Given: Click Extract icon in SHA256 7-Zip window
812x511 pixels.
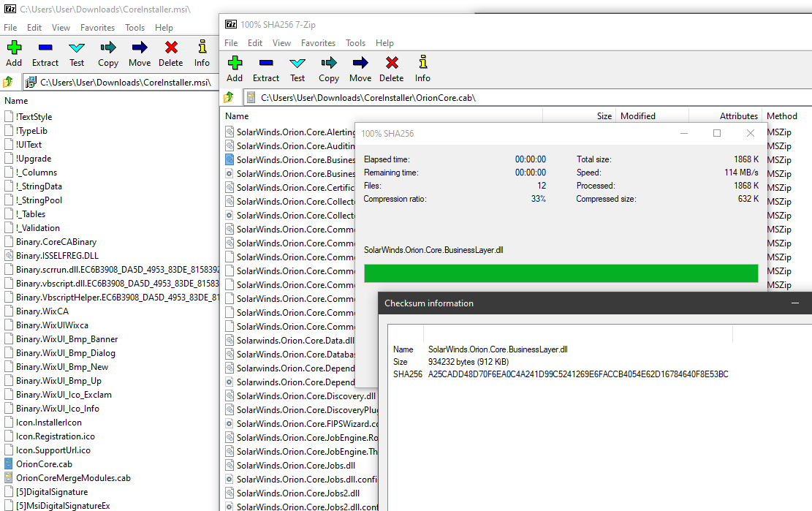Looking at the screenshot, I should (x=266, y=63).
